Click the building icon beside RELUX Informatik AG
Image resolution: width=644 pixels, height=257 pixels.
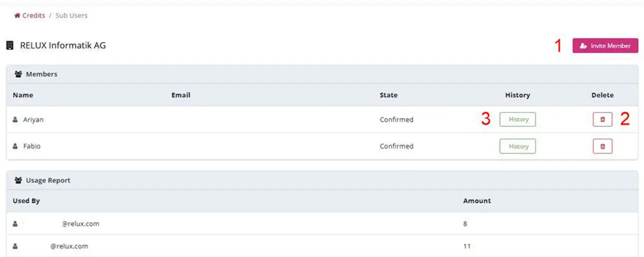(x=9, y=45)
